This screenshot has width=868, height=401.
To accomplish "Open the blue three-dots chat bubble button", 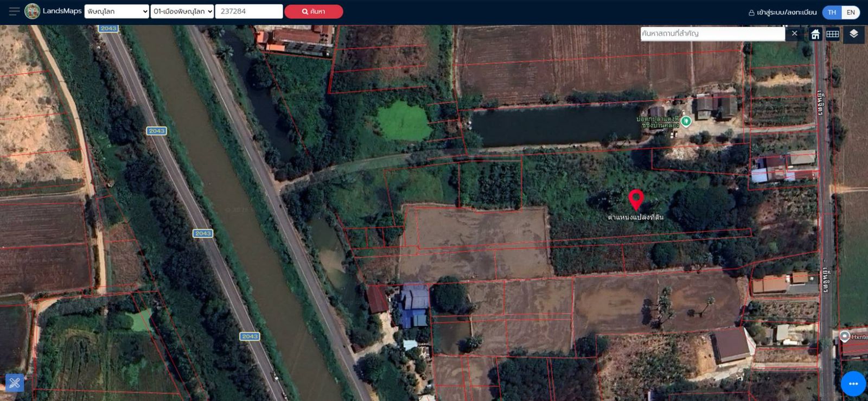I will pyautogui.click(x=853, y=384).
